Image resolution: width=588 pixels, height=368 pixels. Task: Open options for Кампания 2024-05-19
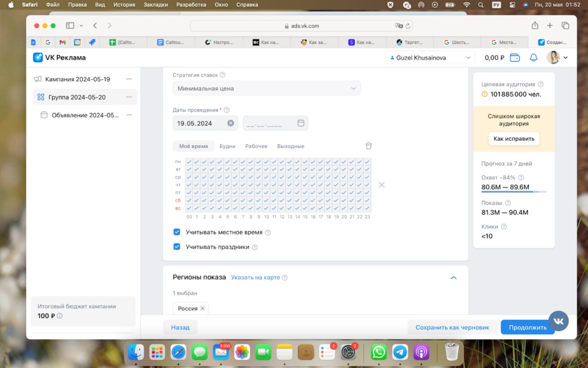(x=129, y=79)
